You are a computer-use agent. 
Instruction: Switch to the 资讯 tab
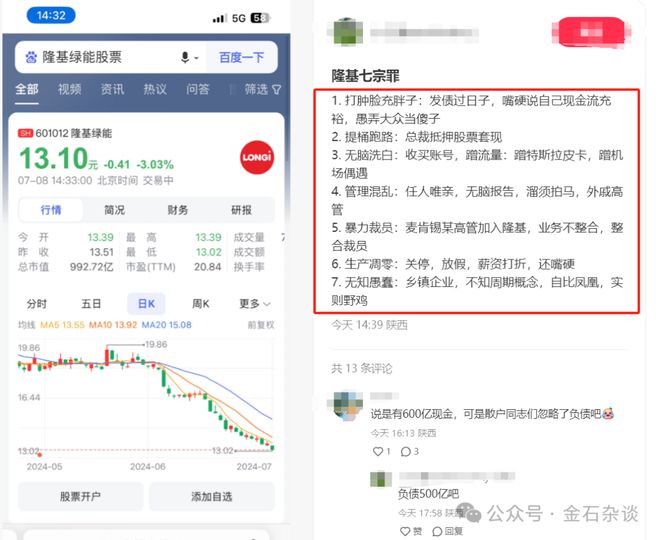pyautogui.click(x=112, y=89)
